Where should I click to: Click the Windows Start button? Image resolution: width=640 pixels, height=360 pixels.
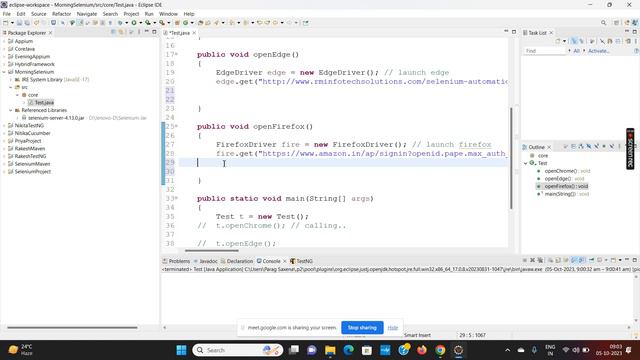point(181,350)
